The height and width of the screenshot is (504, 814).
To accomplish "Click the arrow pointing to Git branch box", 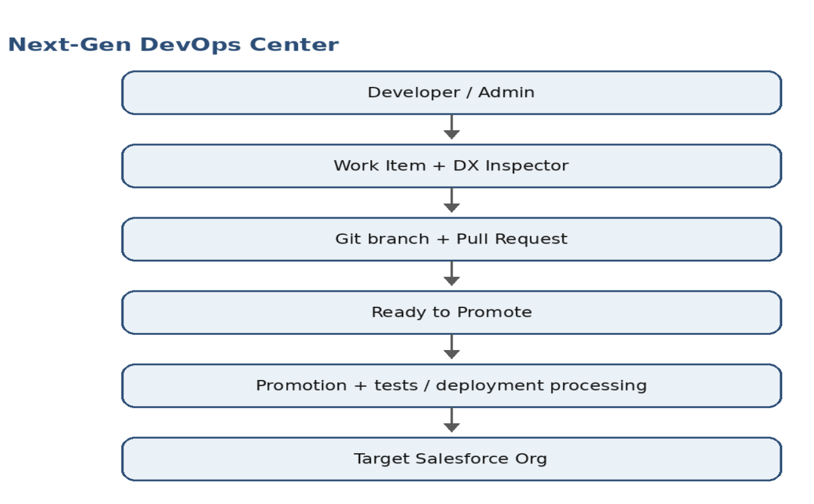I will 451,200.
